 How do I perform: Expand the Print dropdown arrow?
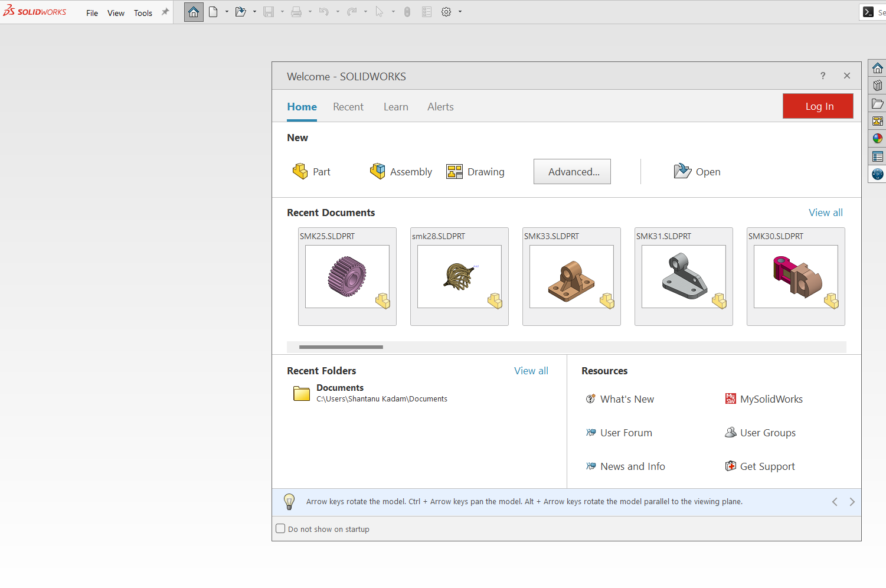point(310,12)
